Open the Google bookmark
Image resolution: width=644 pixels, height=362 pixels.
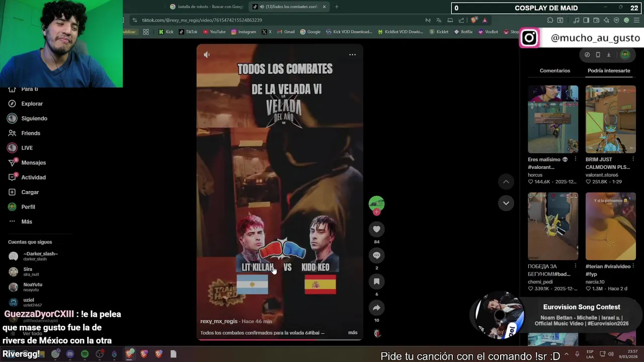point(310,32)
